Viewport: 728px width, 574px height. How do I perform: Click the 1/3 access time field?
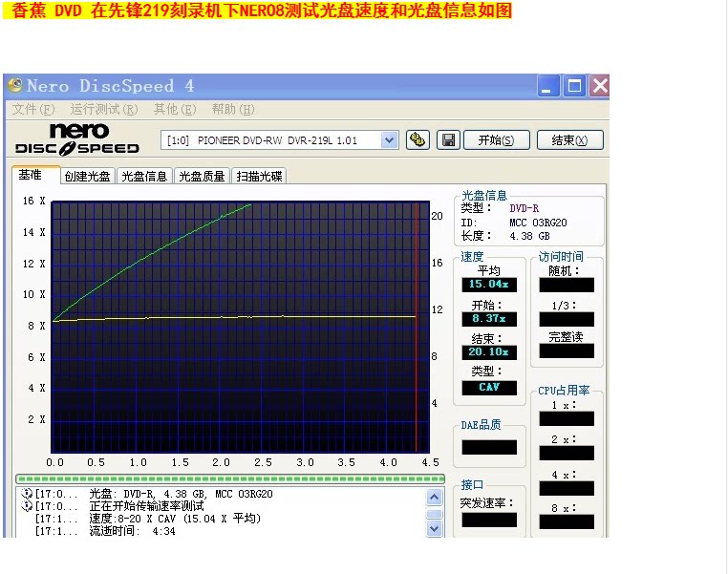click(567, 319)
